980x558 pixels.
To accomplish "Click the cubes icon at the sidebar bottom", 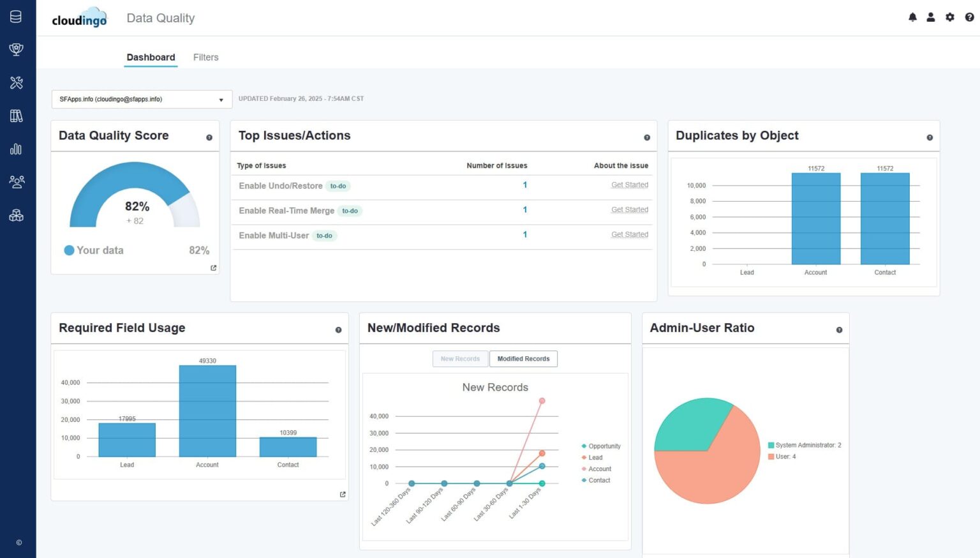I will [15, 215].
